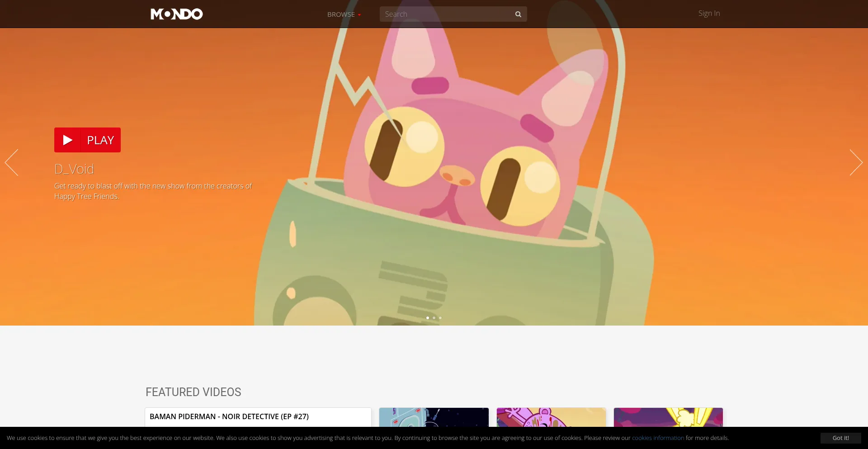Advance carousel with right arrow
The image size is (868, 449).
tap(856, 162)
